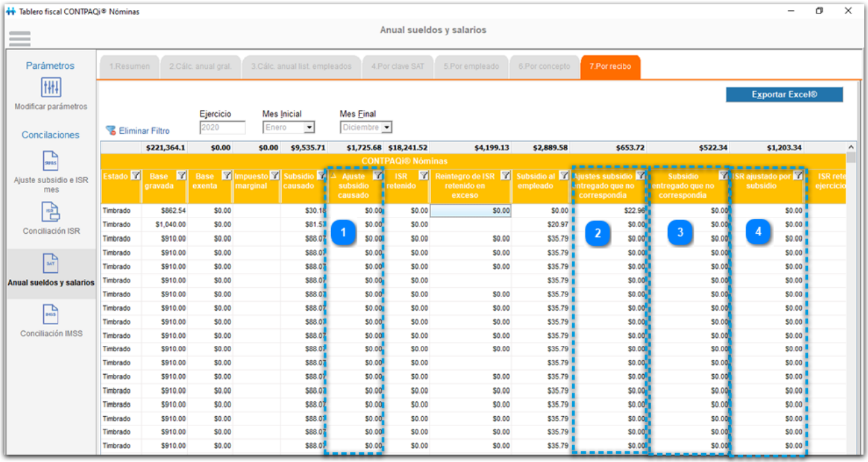The height and width of the screenshot is (462, 868).
Task: Click filter icon on Reintegro de ISR column
Action: (x=505, y=176)
